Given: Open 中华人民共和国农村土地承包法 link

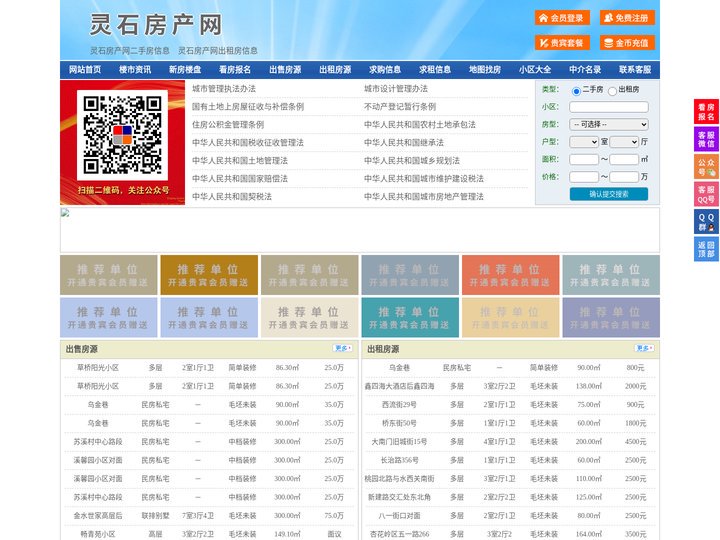Looking at the screenshot, I should [x=420, y=124].
